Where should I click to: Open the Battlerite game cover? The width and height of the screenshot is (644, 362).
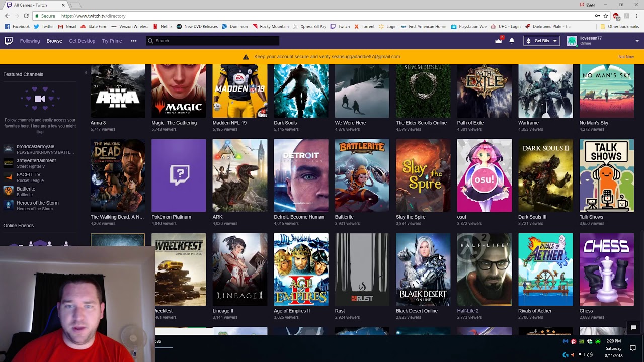click(x=362, y=175)
